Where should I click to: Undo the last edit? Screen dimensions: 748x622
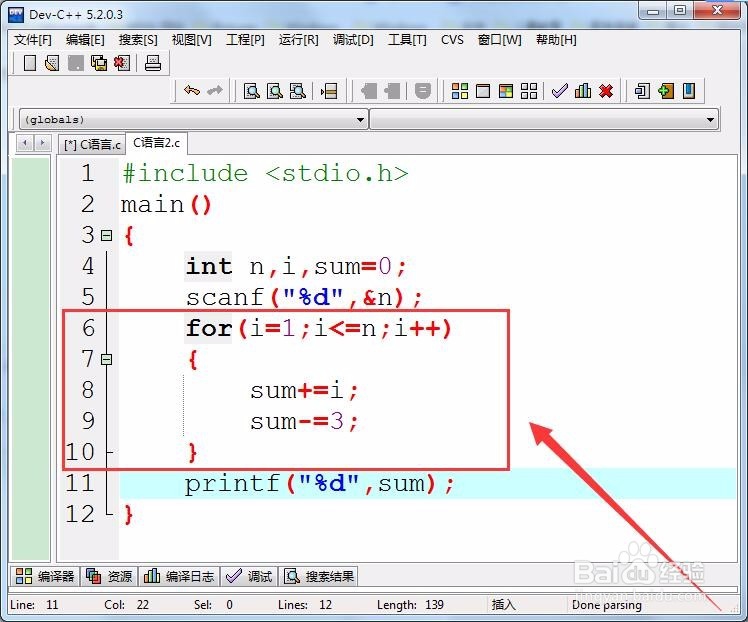click(192, 90)
